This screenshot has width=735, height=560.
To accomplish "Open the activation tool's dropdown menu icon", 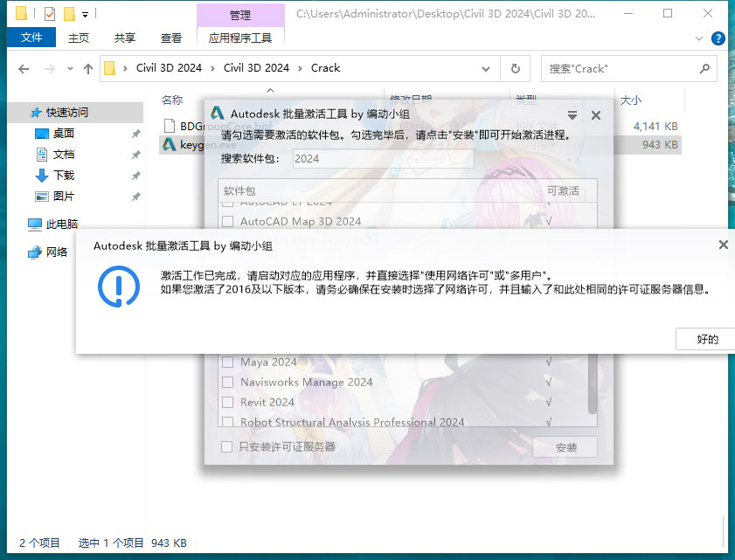I will (572, 114).
